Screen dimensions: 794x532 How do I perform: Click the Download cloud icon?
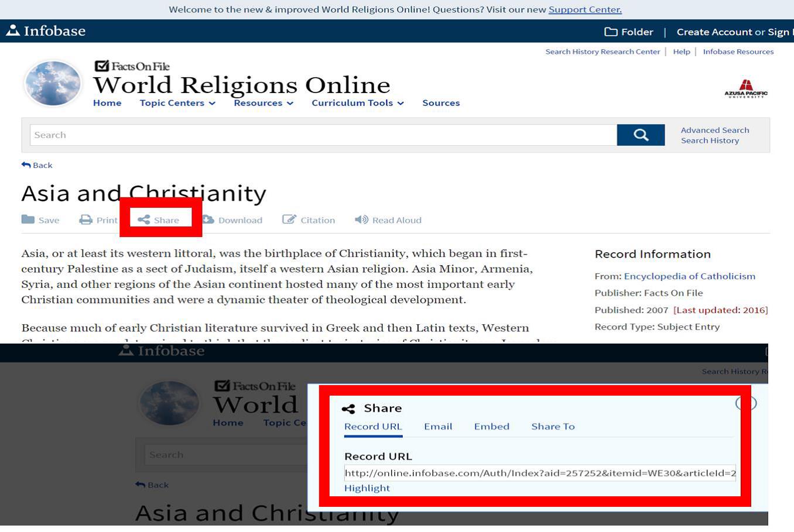click(x=208, y=219)
